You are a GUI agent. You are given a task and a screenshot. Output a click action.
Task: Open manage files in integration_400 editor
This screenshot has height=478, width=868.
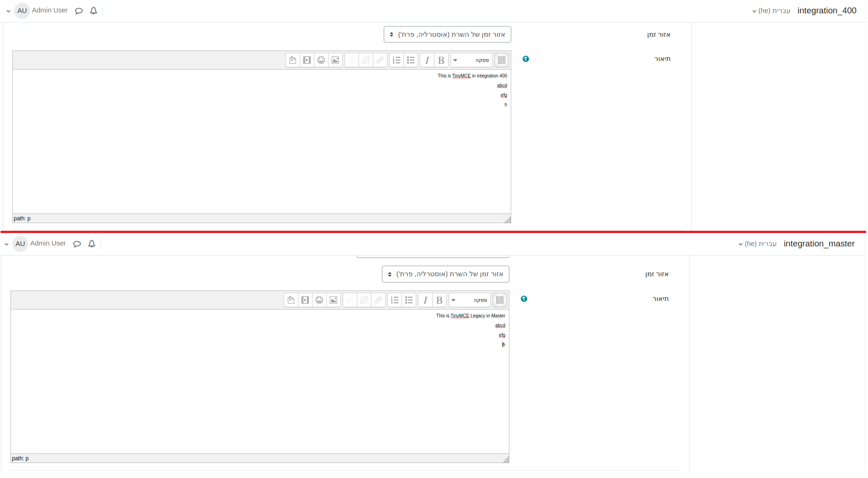(x=293, y=60)
